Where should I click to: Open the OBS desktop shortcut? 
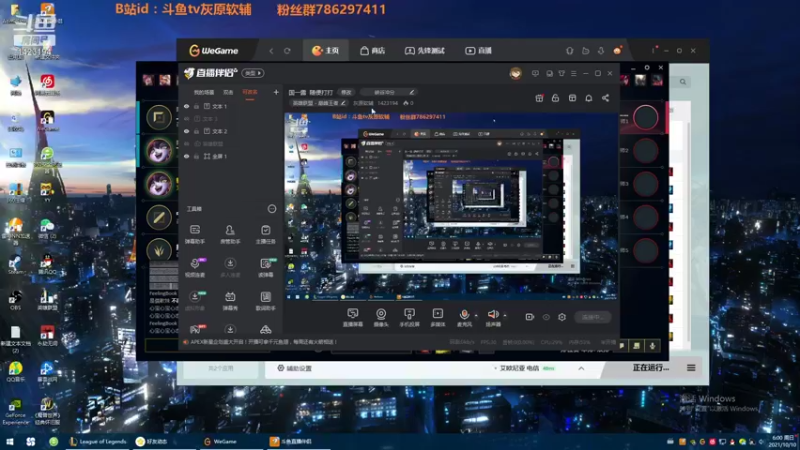tap(15, 300)
